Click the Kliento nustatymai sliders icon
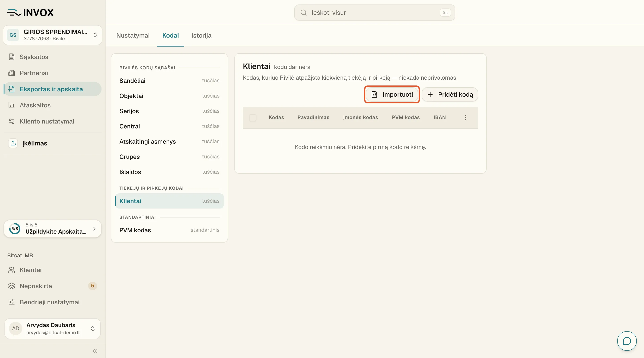This screenshot has width=644, height=358. tap(11, 121)
